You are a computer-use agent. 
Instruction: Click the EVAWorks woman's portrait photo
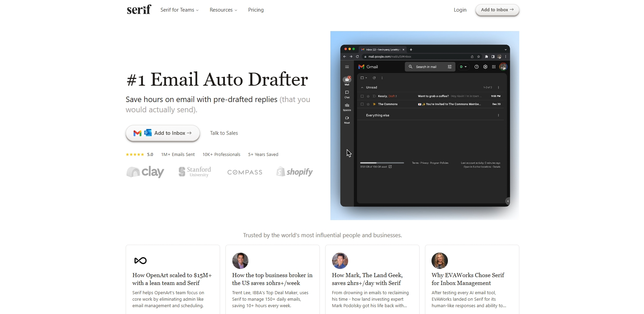440,261
